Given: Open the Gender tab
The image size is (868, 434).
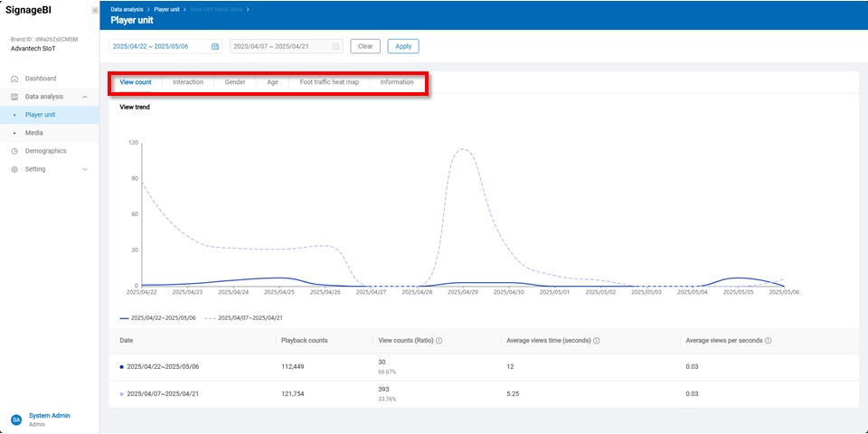Looking at the screenshot, I should pos(235,82).
